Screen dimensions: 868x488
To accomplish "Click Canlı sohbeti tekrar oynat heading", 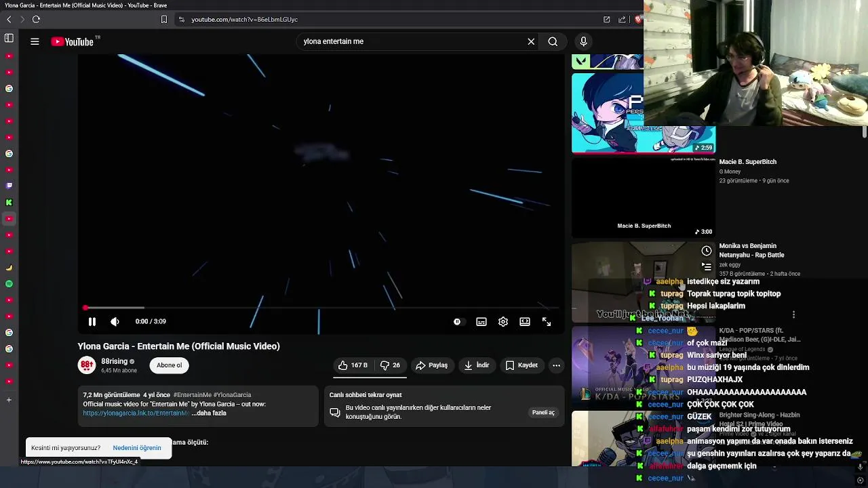I will pyautogui.click(x=366, y=395).
